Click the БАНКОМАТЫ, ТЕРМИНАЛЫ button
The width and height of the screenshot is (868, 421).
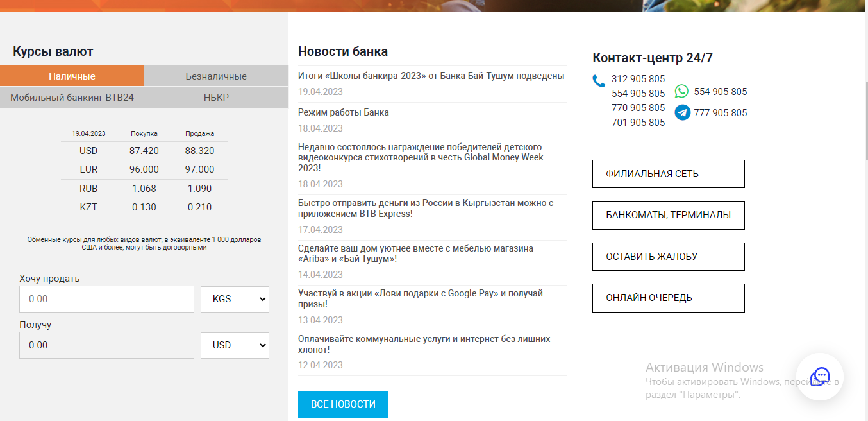point(668,215)
